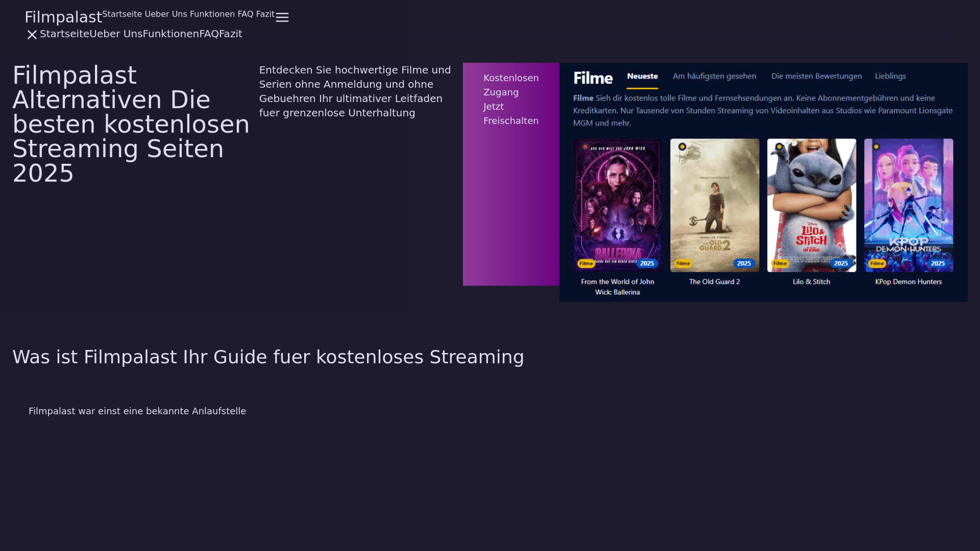Click Funktionen in the second menu row
The height and width of the screenshot is (551, 980).
click(171, 34)
